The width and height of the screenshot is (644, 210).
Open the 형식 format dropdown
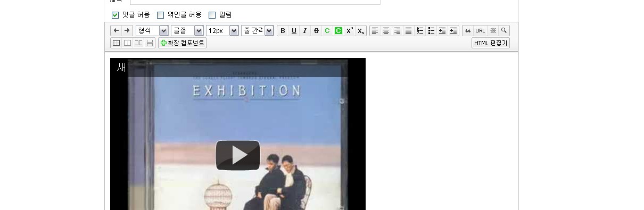pyautogui.click(x=152, y=31)
